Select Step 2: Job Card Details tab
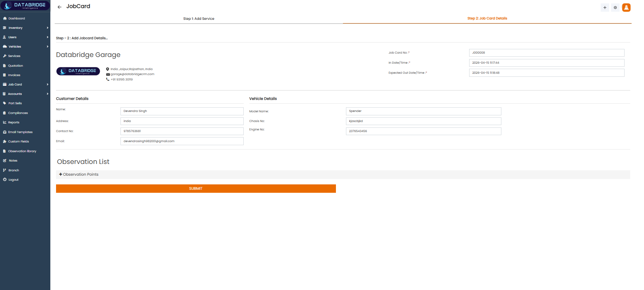 pyautogui.click(x=487, y=18)
